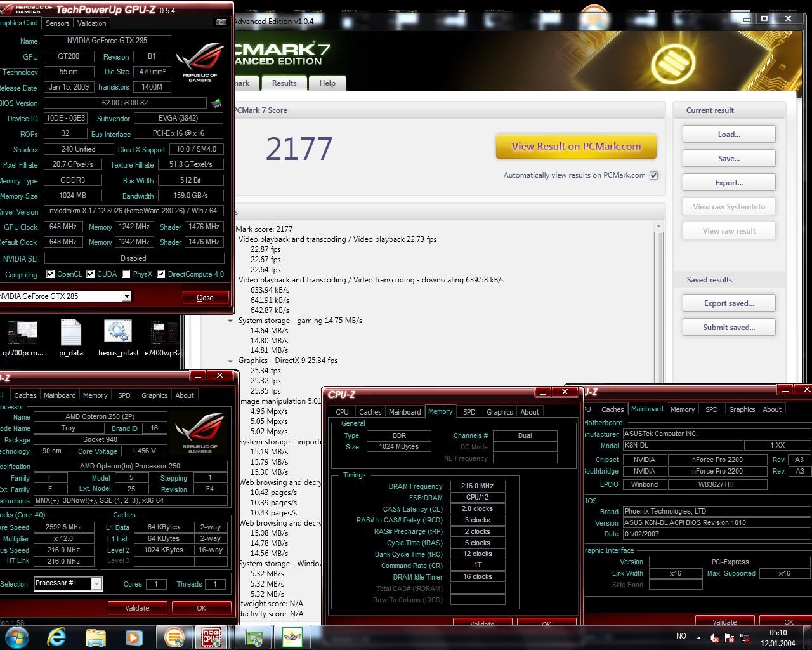Click the DRAM Frequency 216.0 MHz value

[478, 486]
